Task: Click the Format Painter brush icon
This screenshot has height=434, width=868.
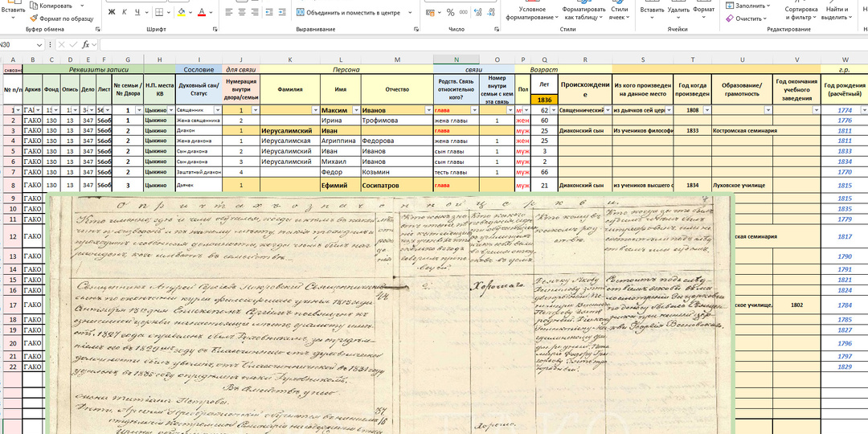Action: point(33,18)
